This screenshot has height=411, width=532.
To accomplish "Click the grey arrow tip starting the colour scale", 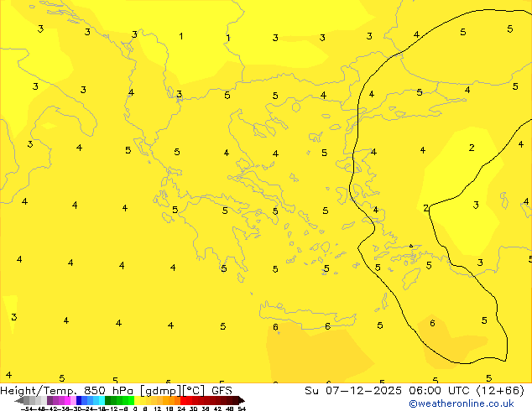I will [19, 401].
